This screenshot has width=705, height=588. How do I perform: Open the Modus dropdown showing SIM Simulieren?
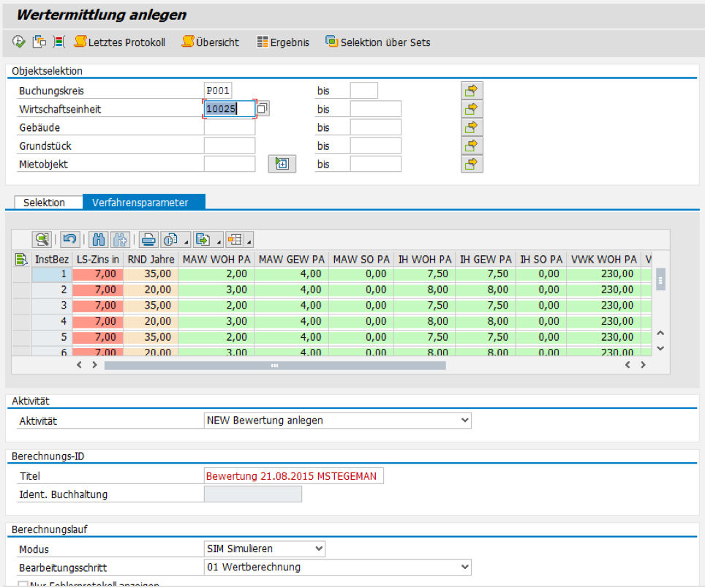pyautogui.click(x=318, y=549)
